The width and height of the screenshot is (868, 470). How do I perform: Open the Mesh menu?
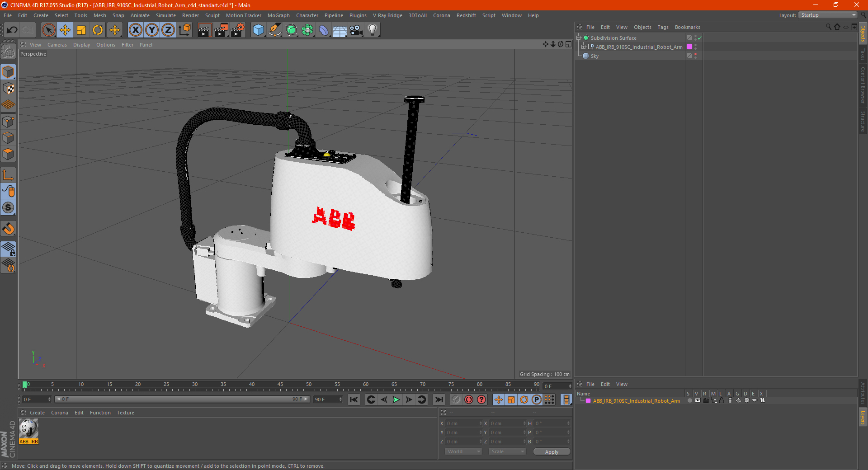pos(99,15)
